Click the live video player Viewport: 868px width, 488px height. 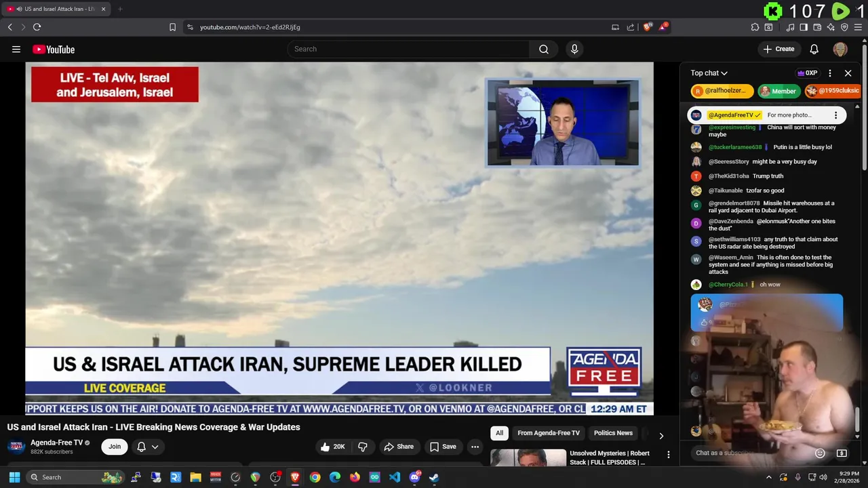[x=339, y=239]
